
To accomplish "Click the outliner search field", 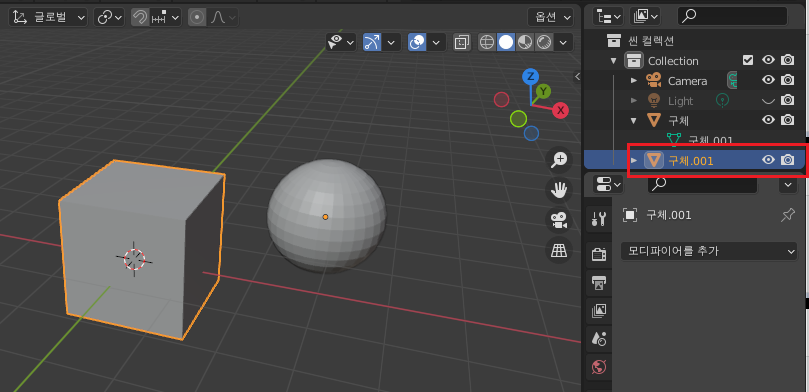I will click(732, 17).
